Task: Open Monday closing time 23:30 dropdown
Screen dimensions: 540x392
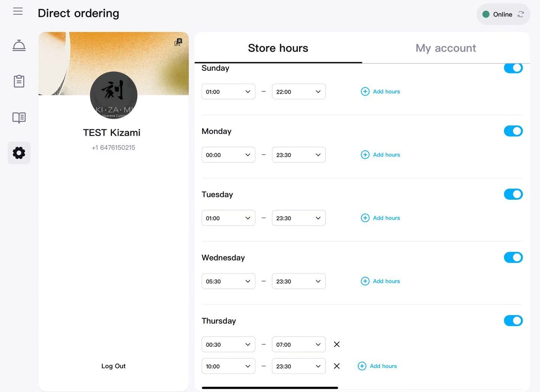Action: 299,155
